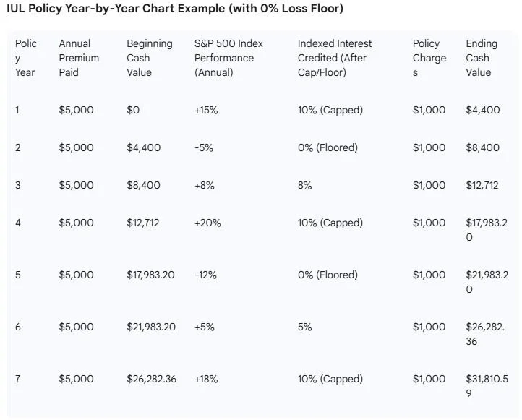The height and width of the screenshot is (420, 522).
Task: Click the Policy Charges column header
Action: pyautogui.click(x=429, y=58)
